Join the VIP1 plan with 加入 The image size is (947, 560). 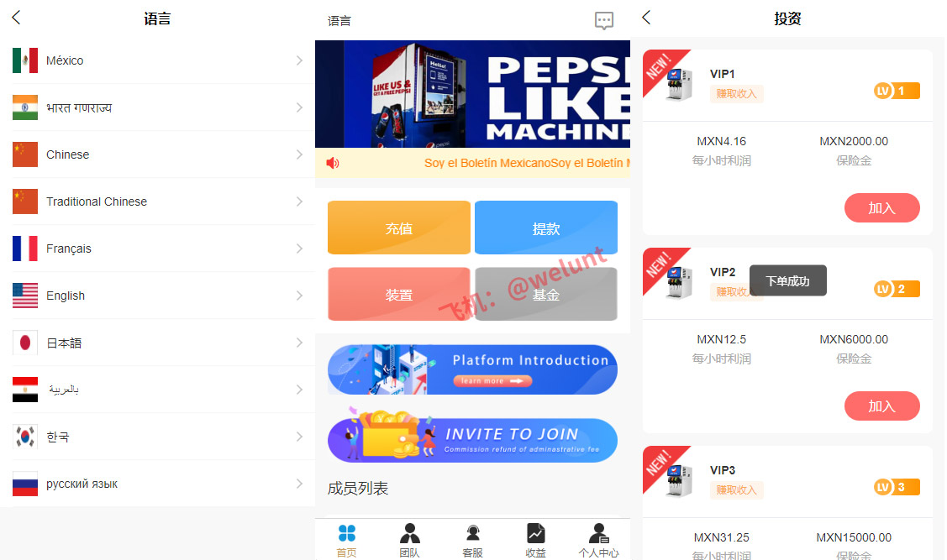tap(881, 208)
